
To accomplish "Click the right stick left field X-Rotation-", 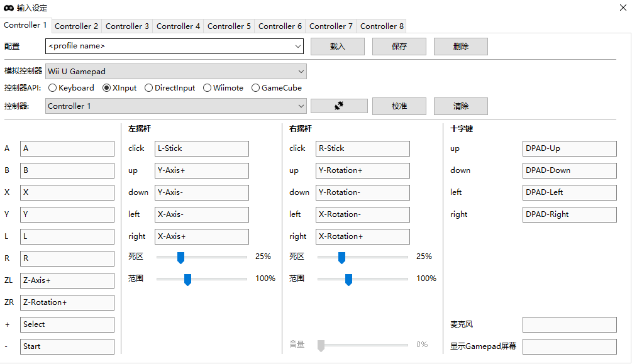I will click(x=363, y=214).
